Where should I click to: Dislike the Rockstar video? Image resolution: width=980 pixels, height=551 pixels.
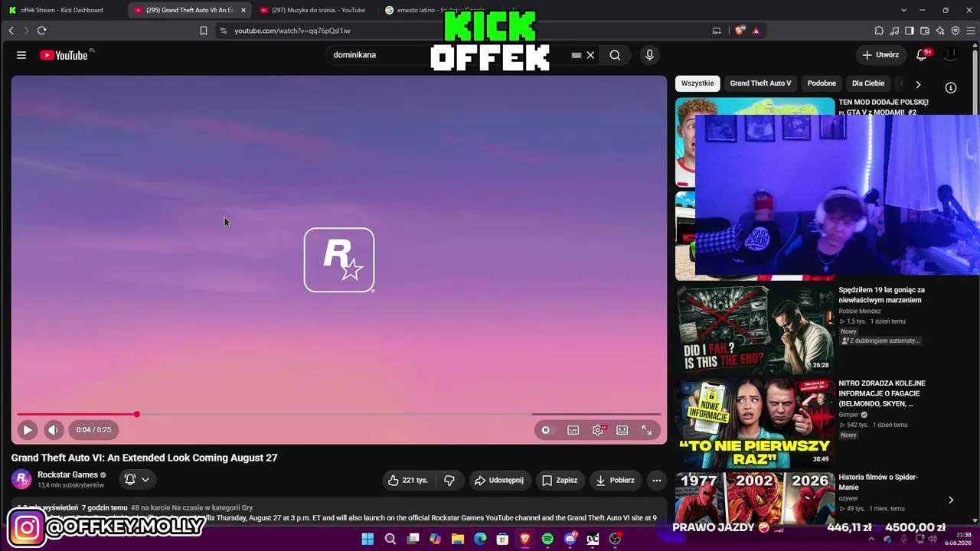coord(449,481)
